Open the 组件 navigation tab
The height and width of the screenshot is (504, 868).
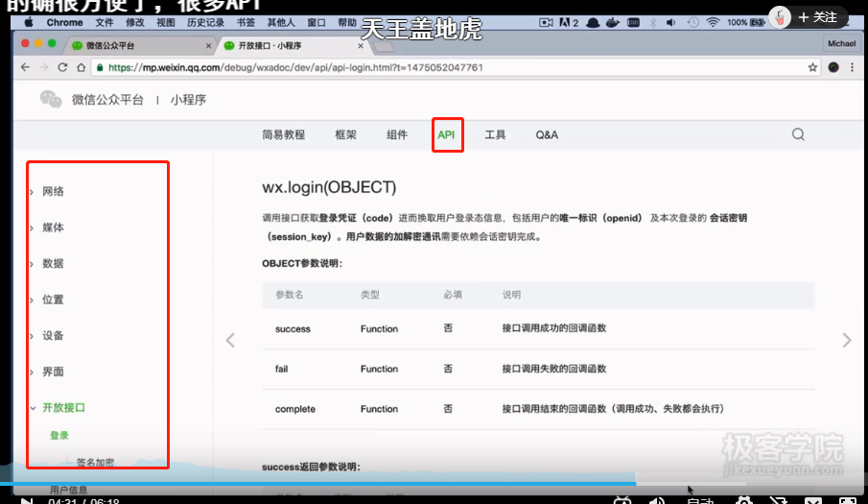coord(397,134)
